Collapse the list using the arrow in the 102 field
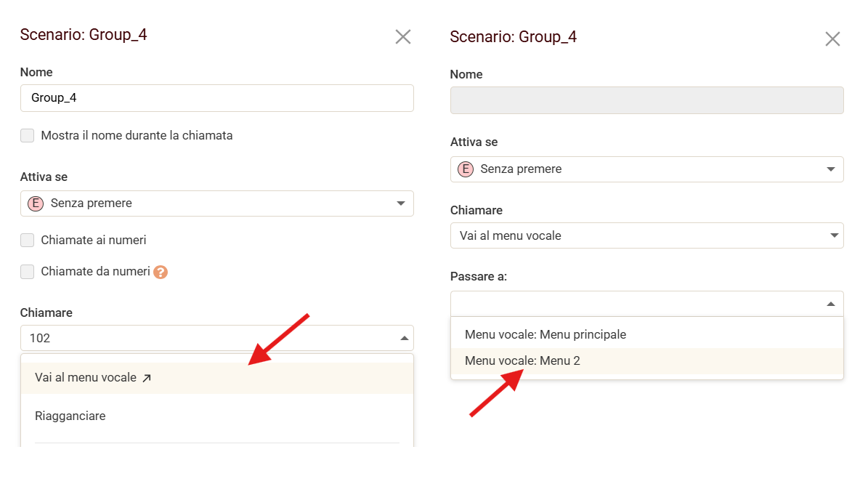This screenshot has height=484, width=868. pyautogui.click(x=404, y=338)
